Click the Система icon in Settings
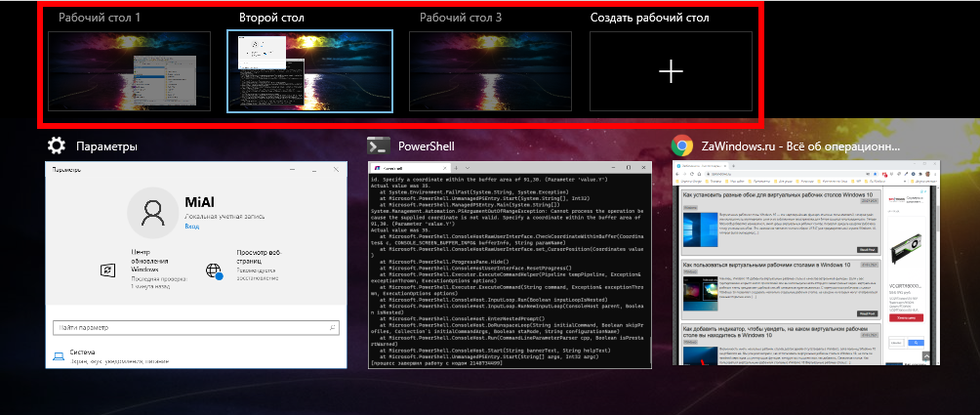 [60, 355]
